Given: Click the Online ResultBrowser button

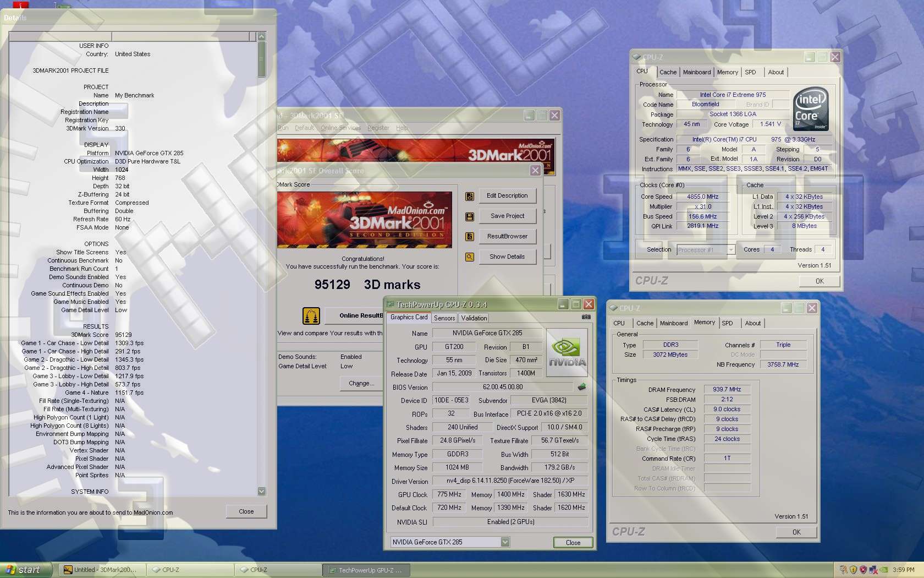Looking at the screenshot, I should coord(354,316).
